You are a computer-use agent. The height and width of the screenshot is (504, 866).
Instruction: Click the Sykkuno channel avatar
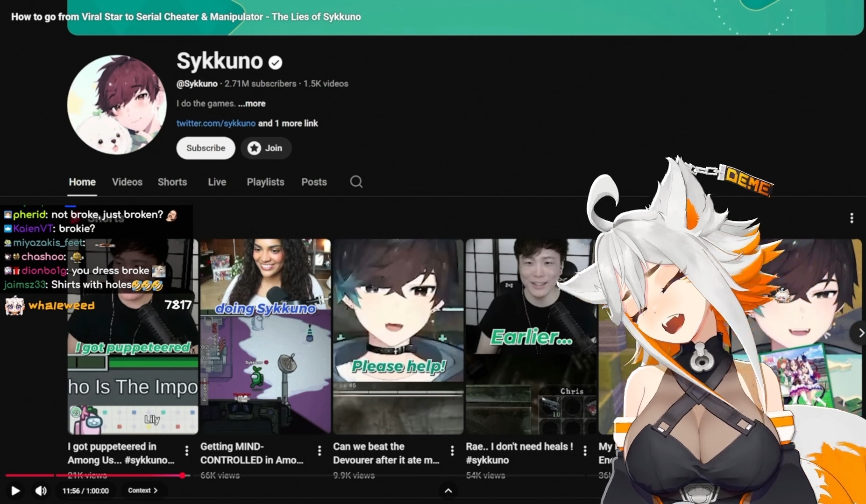[x=117, y=105]
